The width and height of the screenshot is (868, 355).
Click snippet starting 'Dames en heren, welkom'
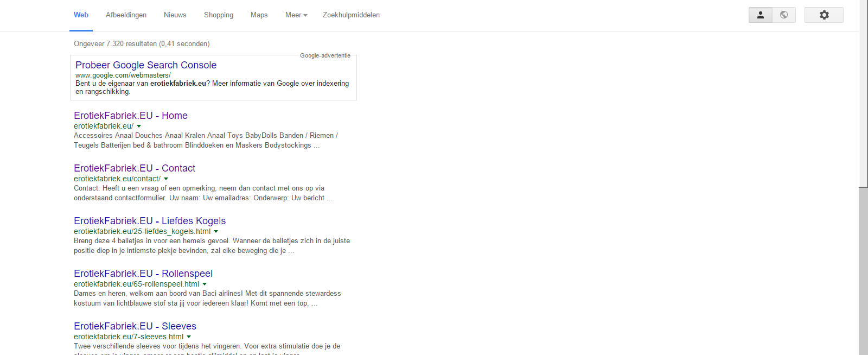coord(207,299)
